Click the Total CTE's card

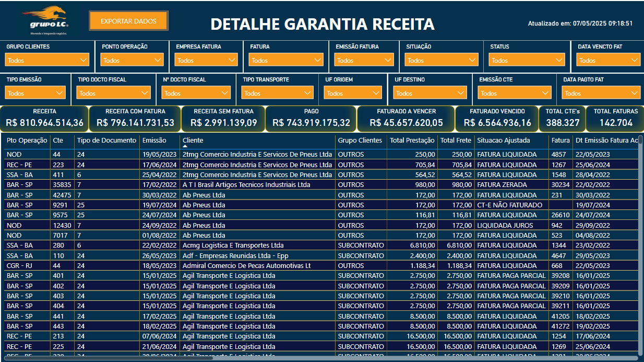pyautogui.click(x=563, y=119)
